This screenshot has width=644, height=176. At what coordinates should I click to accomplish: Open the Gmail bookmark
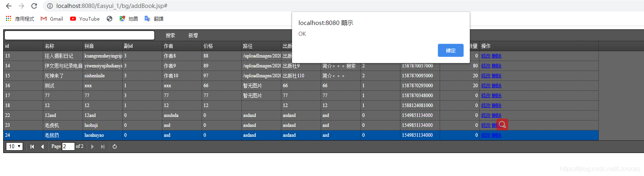click(x=52, y=19)
